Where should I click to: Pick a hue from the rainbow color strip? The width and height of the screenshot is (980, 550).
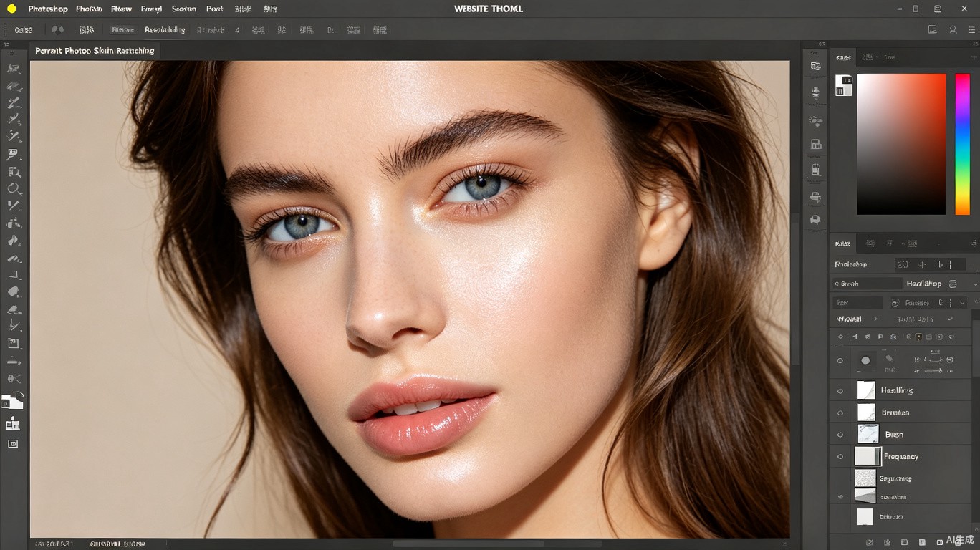point(962,144)
